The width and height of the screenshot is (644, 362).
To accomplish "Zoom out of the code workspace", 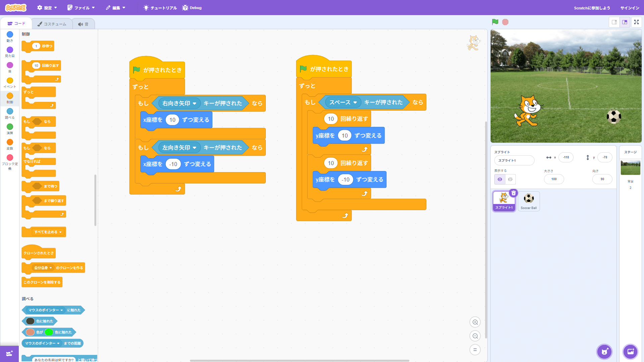I will point(475,336).
